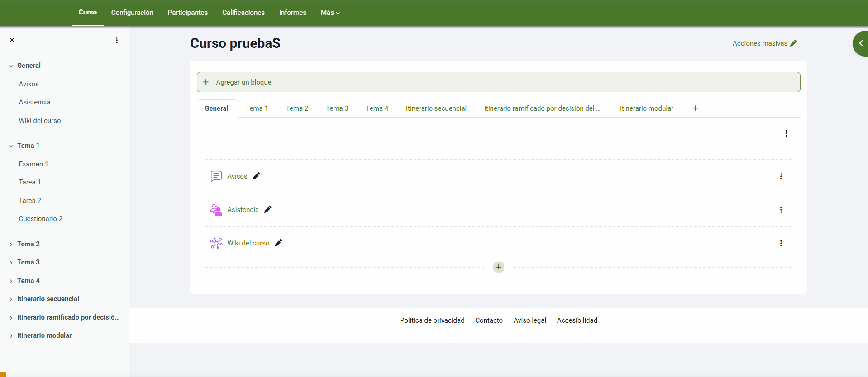868x377 pixels.
Task: Click the Asistencia attendance icon
Action: (216, 210)
